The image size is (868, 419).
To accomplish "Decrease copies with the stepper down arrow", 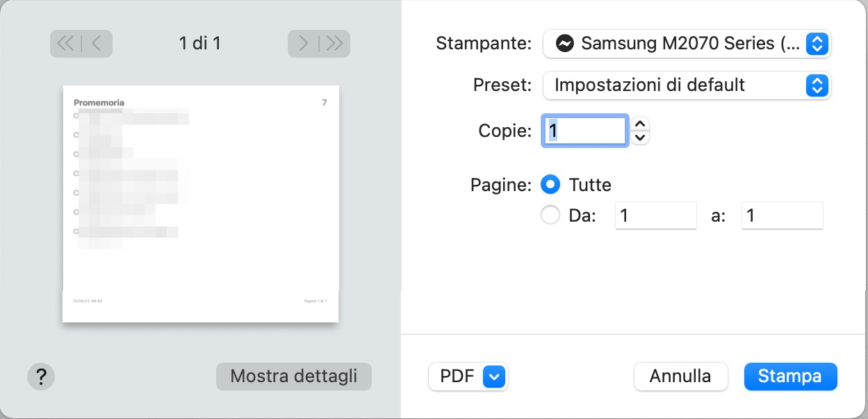I will pos(639,136).
